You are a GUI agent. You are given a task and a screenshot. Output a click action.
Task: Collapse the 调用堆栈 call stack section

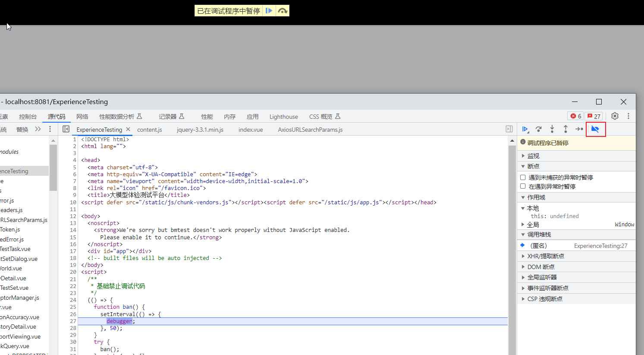pyautogui.click(x=576, y=235)
